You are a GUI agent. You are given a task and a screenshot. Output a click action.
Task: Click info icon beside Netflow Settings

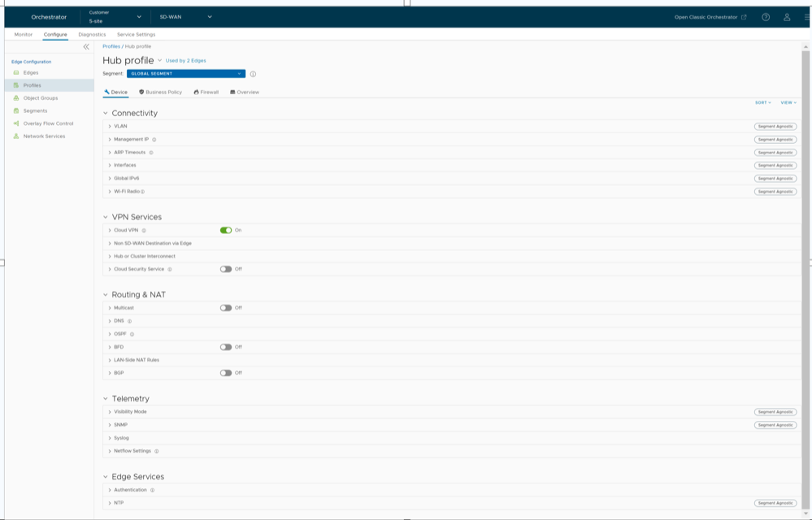(x=157, y=451)
